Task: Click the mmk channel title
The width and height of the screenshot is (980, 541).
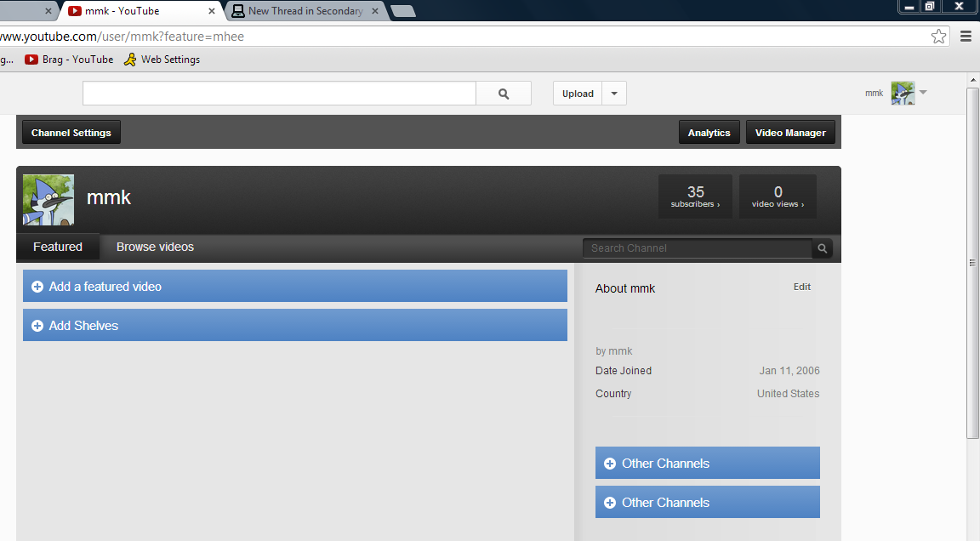Action: pyautogui.click(x=109, y=197)
